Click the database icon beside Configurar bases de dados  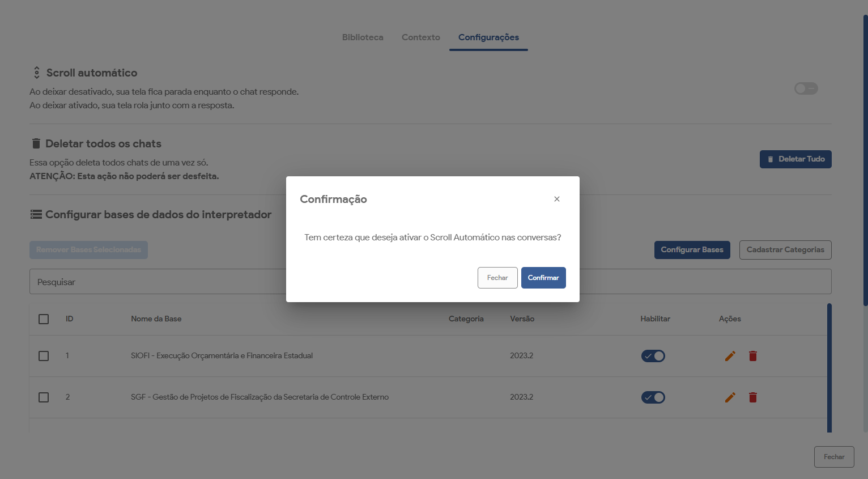pos(36,214)
